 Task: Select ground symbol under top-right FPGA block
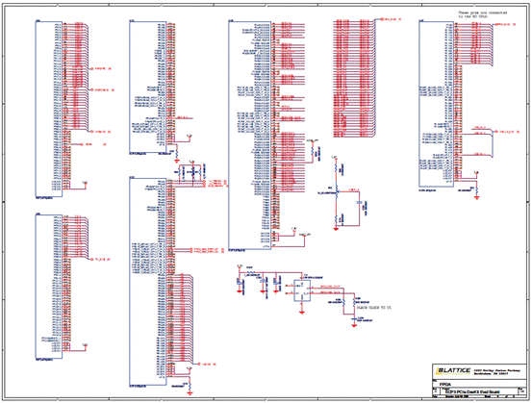[x=477, y=197]
